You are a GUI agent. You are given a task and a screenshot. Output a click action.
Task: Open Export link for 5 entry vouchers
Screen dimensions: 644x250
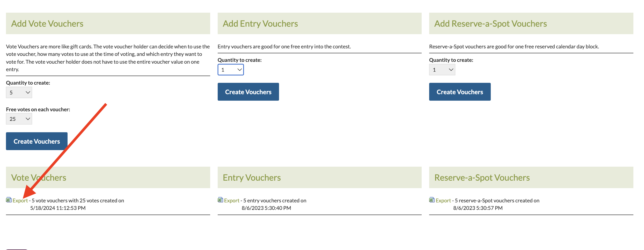tap(232, 201)
